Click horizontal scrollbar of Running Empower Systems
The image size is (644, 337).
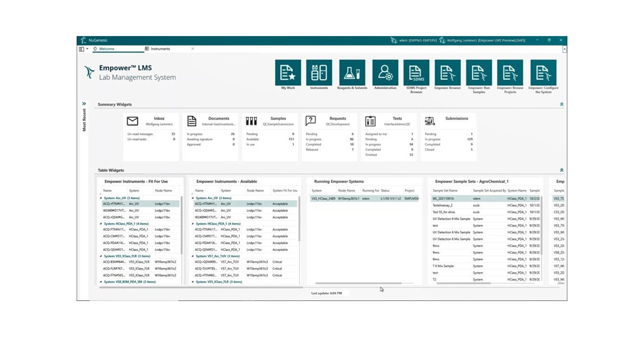(358, 283)
